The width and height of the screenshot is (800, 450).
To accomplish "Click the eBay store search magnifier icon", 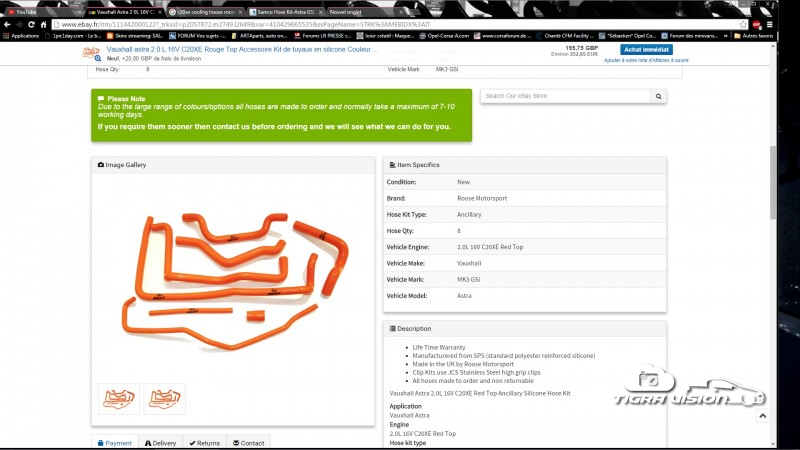I will (x=659, y=96).
